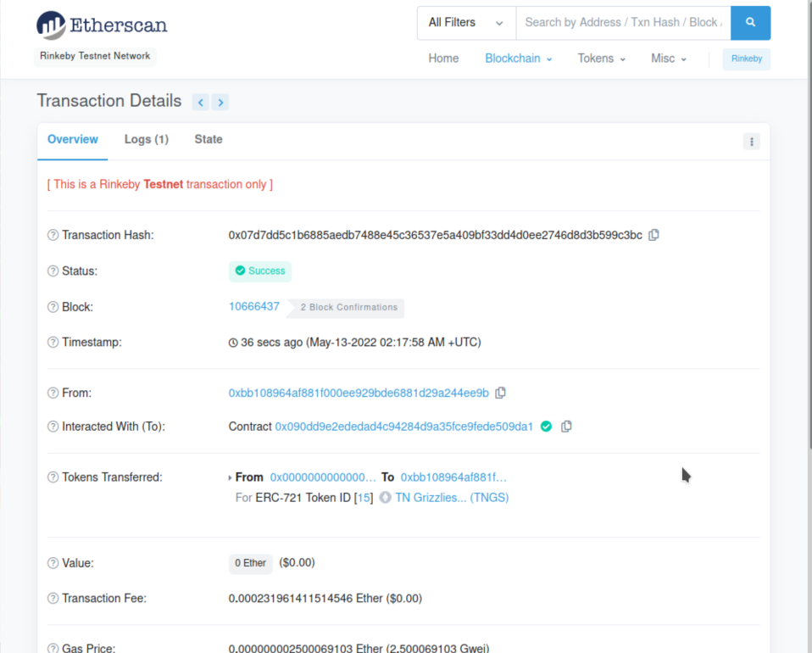Click help icon beside Transaction Hash

pos(53,235)
